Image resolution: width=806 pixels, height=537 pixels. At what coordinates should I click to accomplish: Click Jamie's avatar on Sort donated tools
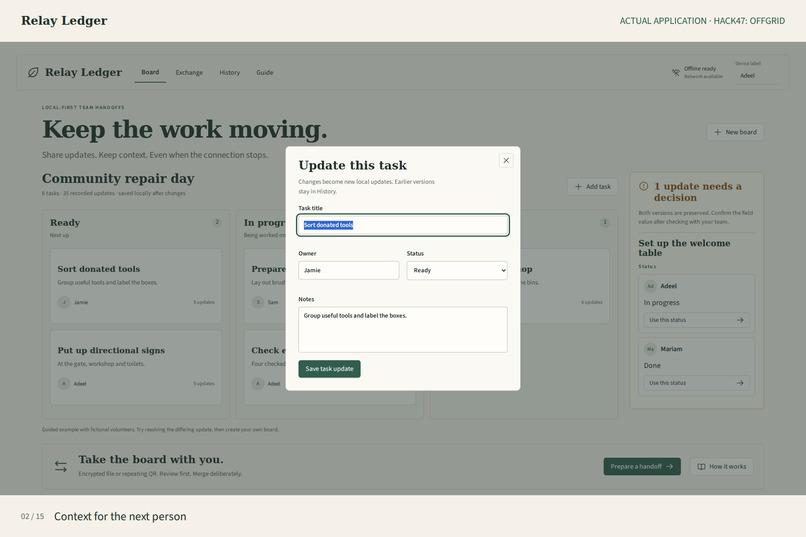64,302
